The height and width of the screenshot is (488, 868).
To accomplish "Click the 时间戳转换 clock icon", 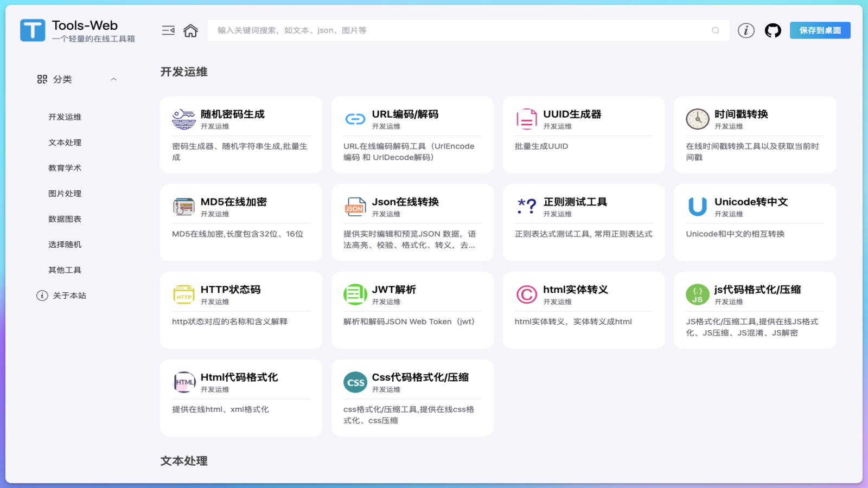I will click(697, 119).
